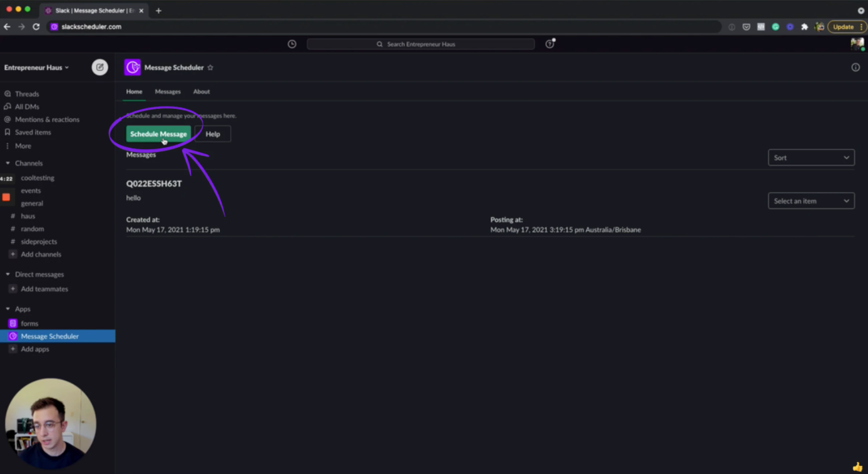Switch to the About tab
Viewport: 868px width, 474px height.
202,91
